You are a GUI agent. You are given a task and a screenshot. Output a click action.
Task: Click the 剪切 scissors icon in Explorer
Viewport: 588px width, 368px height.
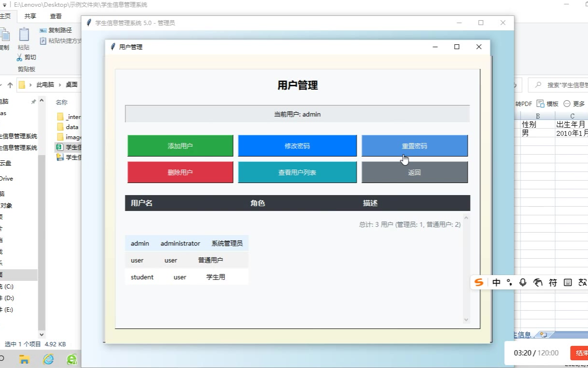pyautogui.click(x=20, y=57)
